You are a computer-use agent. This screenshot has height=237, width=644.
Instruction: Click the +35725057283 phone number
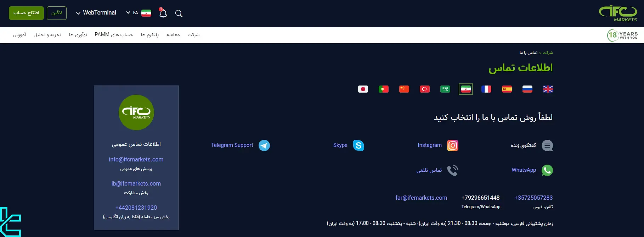[533, 198]
